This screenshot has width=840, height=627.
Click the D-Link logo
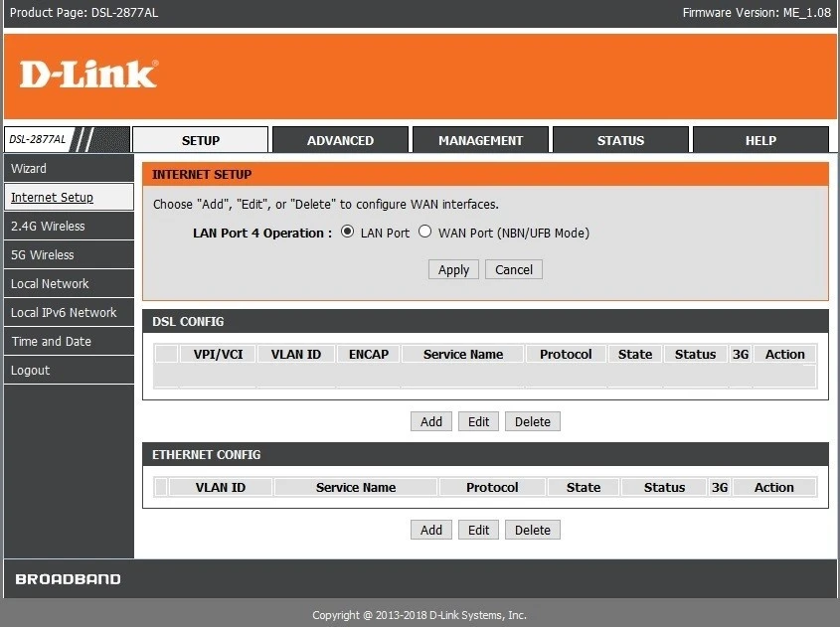click(88, 74)
